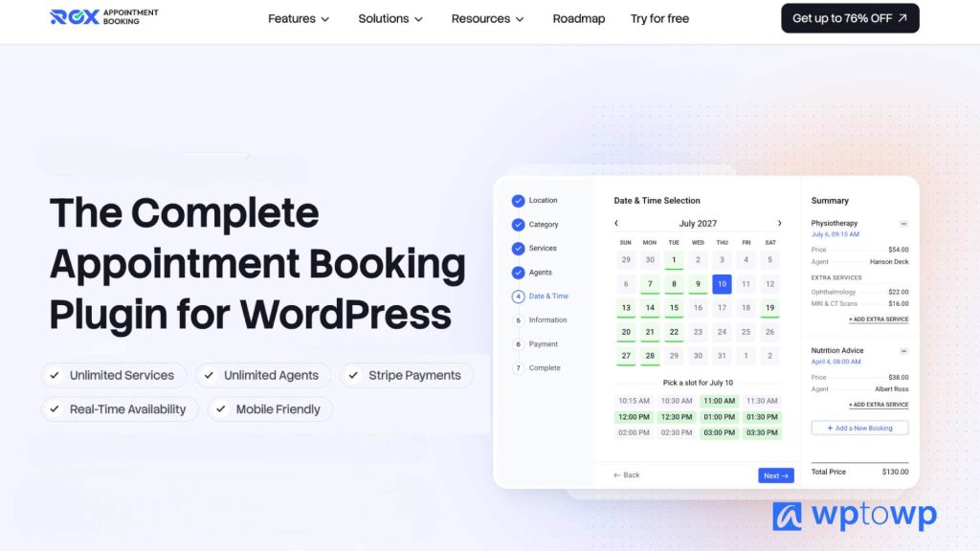Open the Features dropdown menu
The width and height of the screenshot is (980, 551).
(x=299, y=19)
